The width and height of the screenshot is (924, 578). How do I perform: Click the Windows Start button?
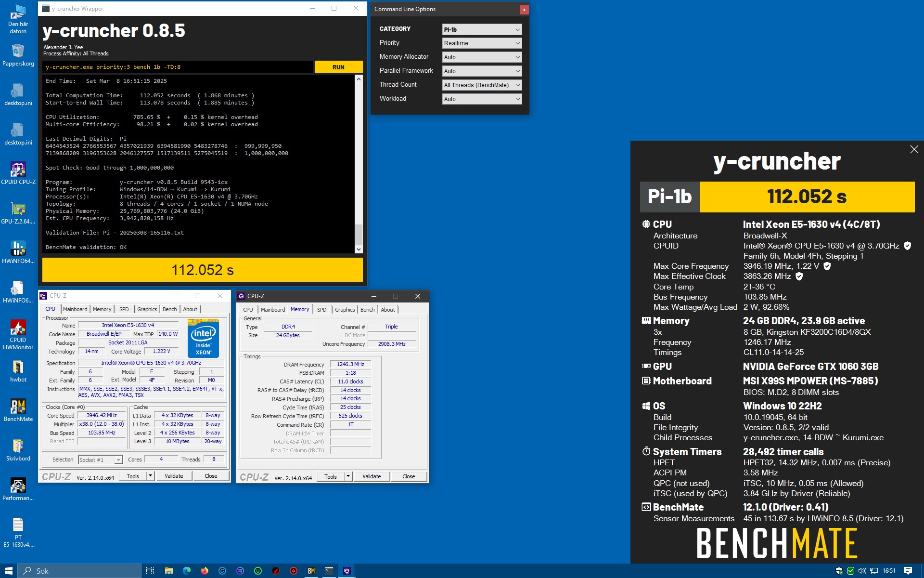(9, 571)
